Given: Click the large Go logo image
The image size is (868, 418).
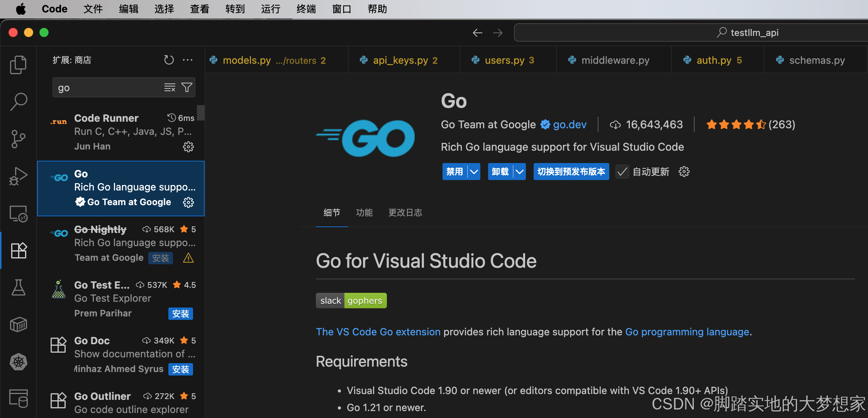Looking at the screenshot, I should (365, 138).
